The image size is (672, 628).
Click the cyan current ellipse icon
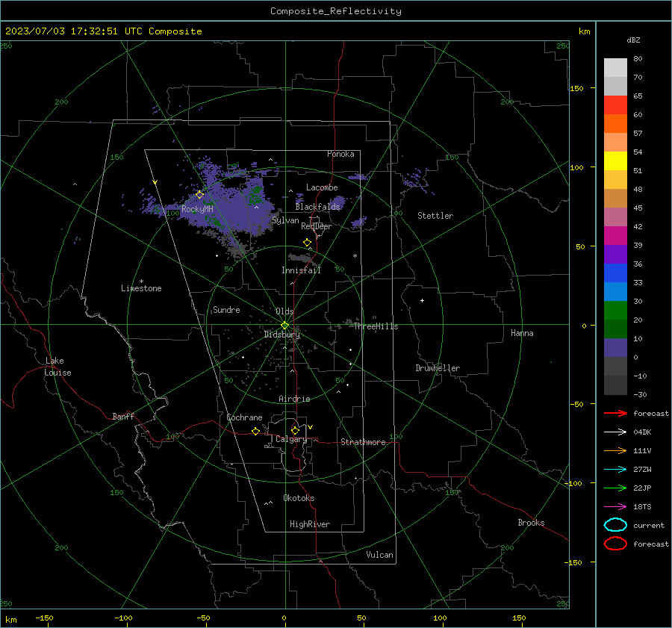(615, 525)
